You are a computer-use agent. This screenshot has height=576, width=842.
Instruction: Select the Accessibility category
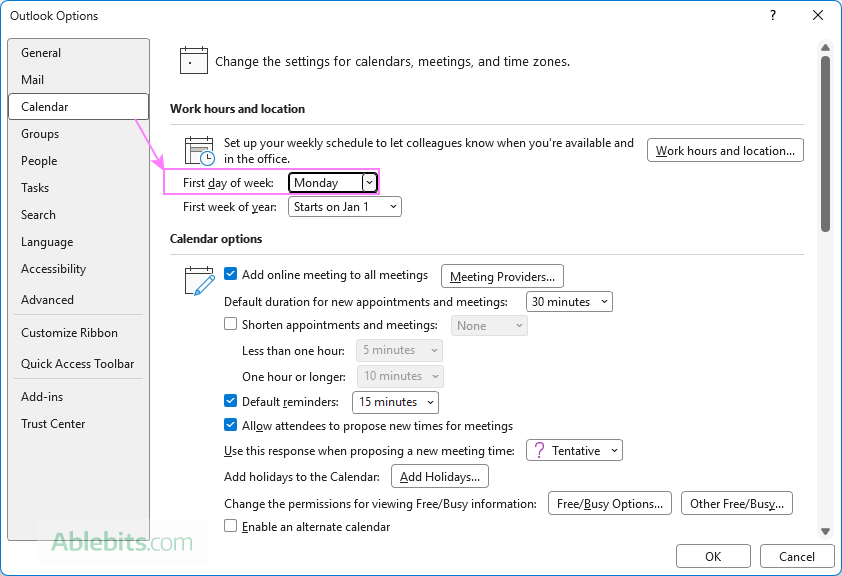[x=78, y=268]
